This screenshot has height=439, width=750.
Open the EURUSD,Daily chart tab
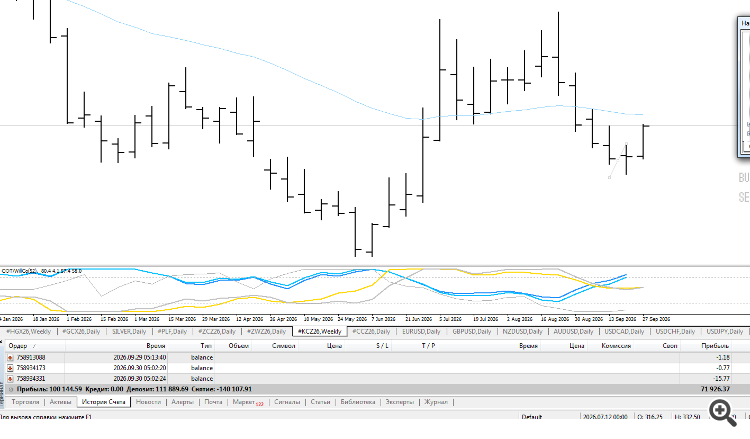[421, 331]
